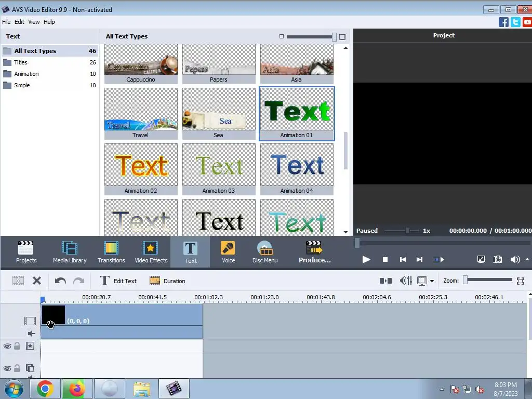Click the large thumbnails square icon
This screenshot has width=532, height=399.
click(x=342, y=37)
